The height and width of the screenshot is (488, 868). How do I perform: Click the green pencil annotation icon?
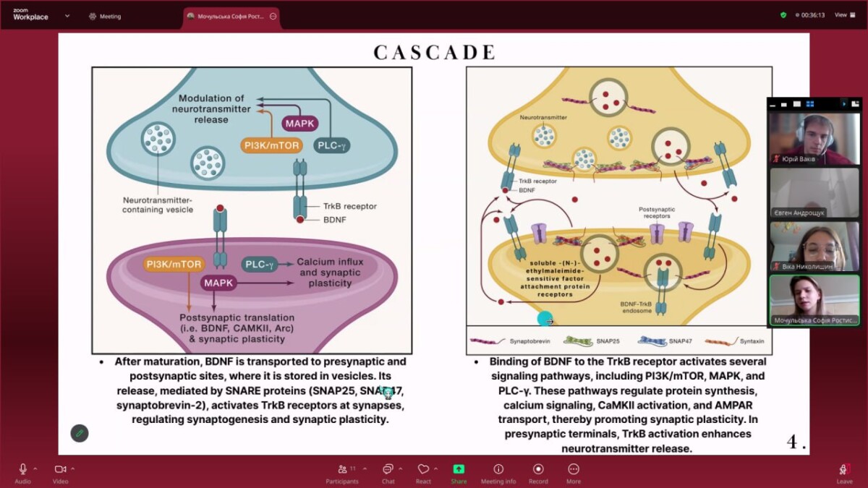coord(80,433)
